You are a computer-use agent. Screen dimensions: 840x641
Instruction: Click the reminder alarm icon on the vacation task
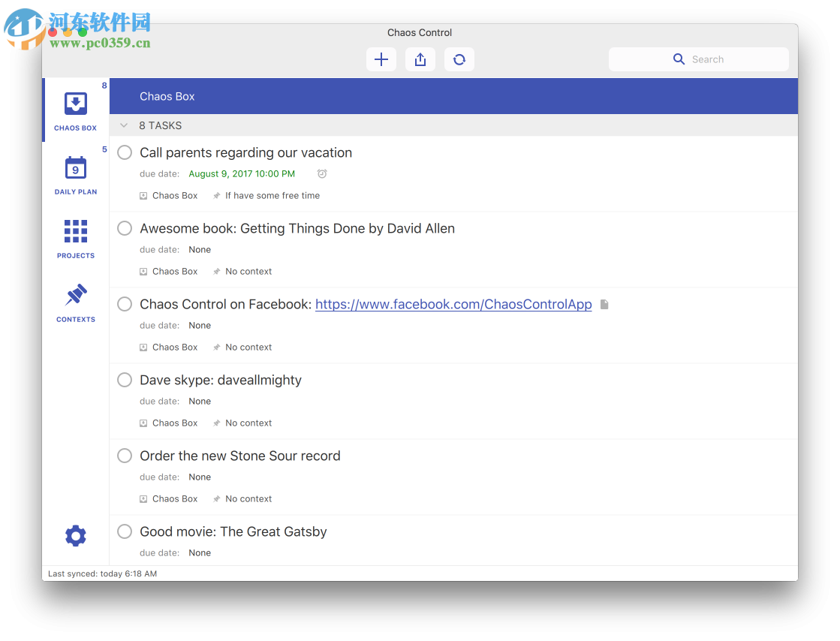321,173
